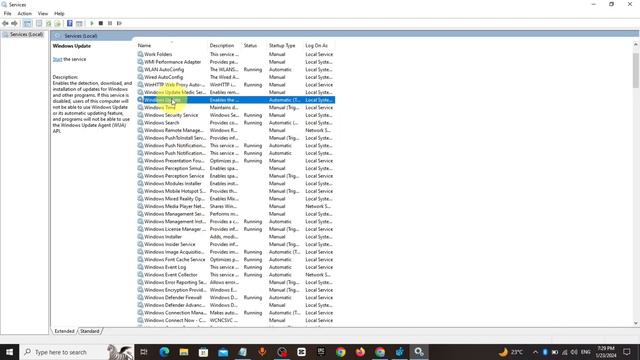The image size is (640, 360).
Task: Sort by the Name column header
Action: click(x=172, y=45)
